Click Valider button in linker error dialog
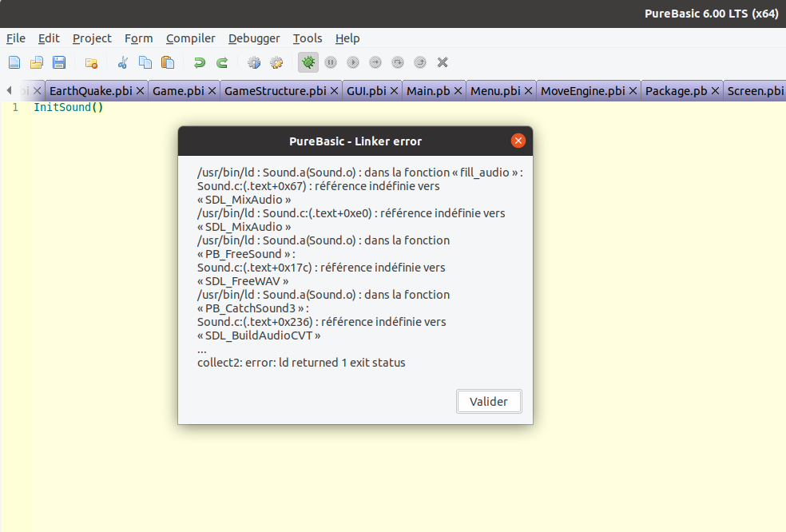The width and height of the screenshot is (786, 532). (x=489, y=401)
